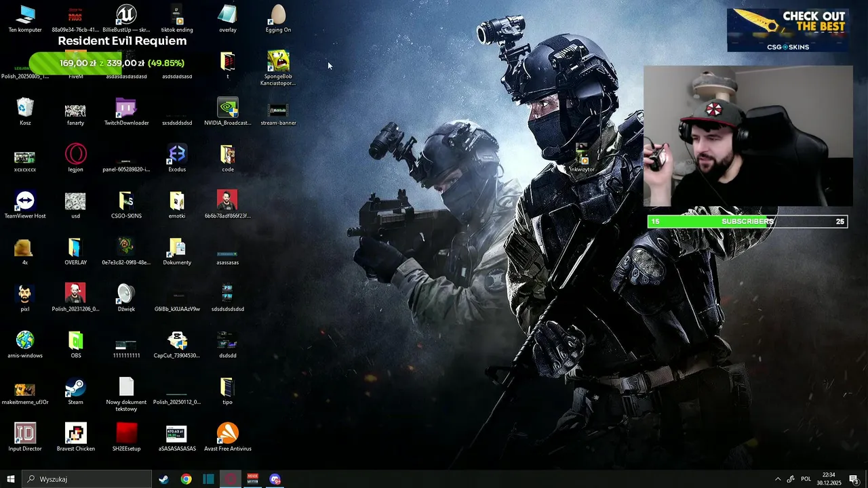Open the Polish_20231206 image file
Screen dimensions: 868x488
point(75,297)
